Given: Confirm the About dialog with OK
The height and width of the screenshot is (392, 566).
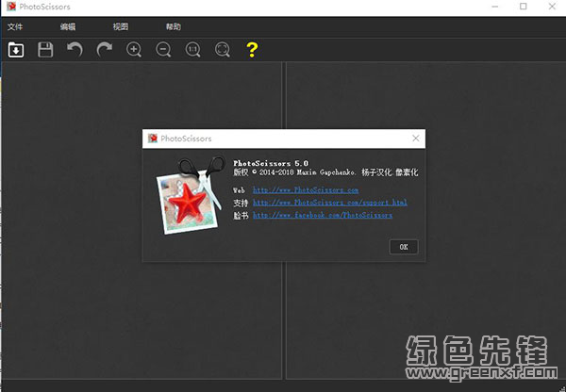Looking at the screenshot, I should coord(404,247).
